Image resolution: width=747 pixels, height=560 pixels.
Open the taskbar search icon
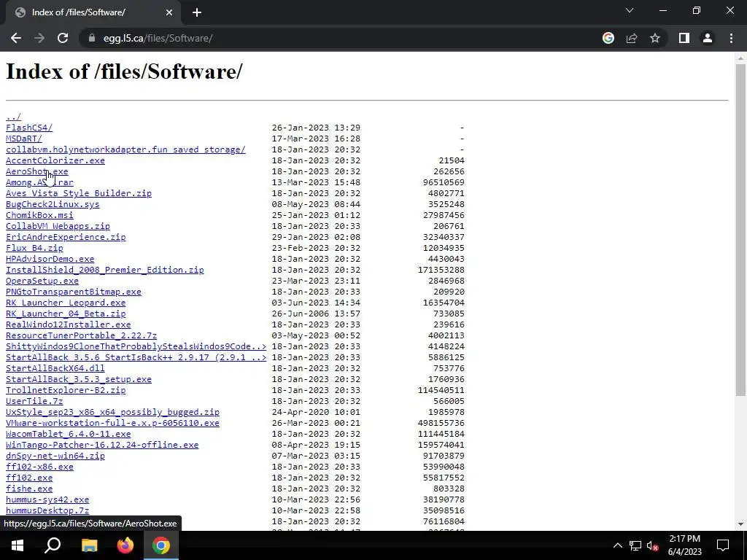click(x=53, y=545)
